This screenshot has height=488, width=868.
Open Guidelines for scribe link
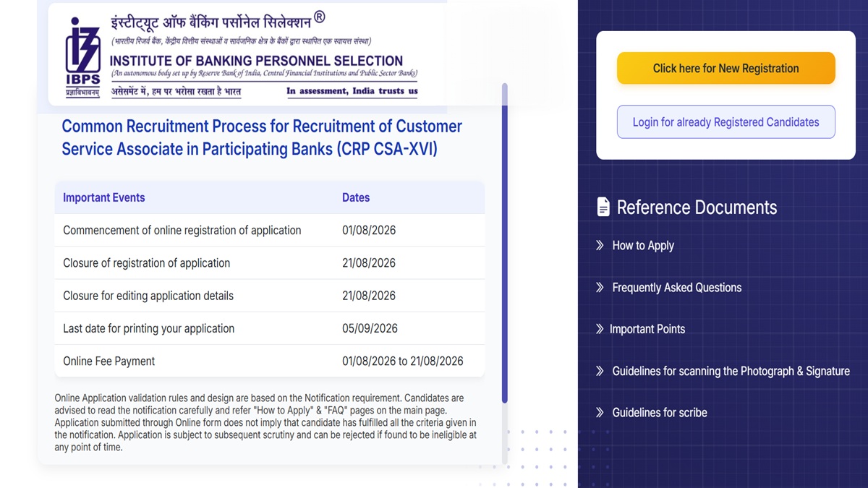pos(660,412)
